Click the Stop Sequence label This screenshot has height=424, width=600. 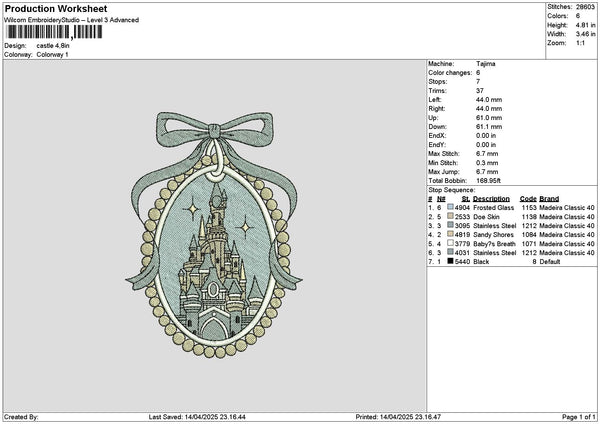point(452,189)
